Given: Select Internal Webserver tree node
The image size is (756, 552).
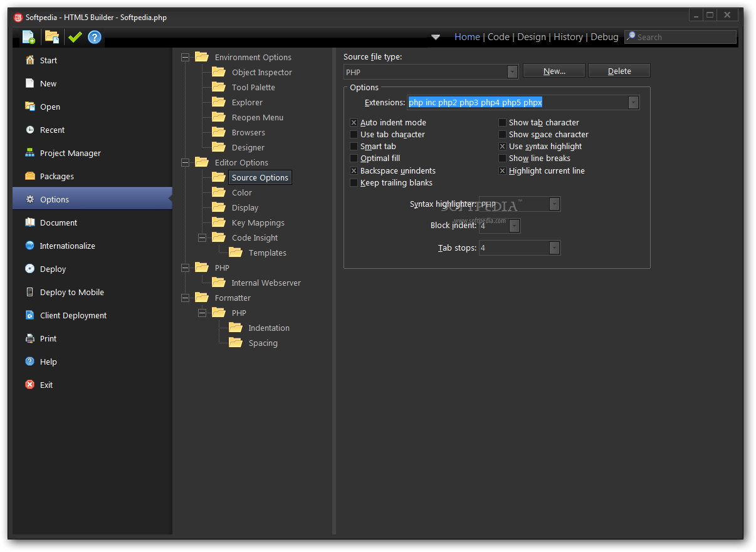Looking at the screenshot, I should pos(266,283).
